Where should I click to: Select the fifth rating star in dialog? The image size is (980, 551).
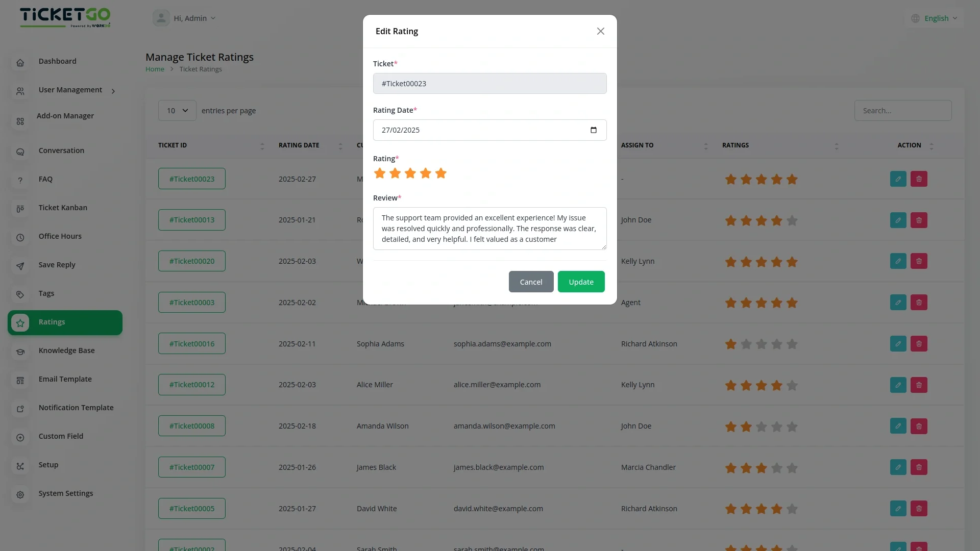[x=441, y=173]
